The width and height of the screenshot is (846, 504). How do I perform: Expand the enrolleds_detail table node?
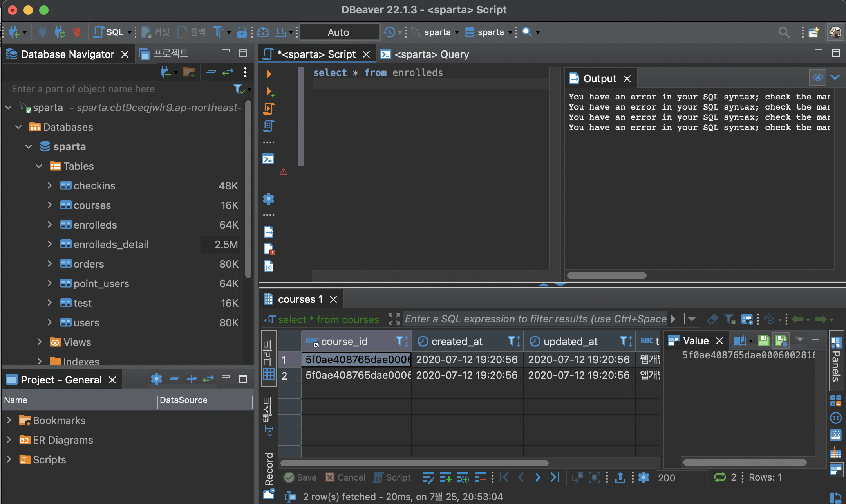point(50,244)
